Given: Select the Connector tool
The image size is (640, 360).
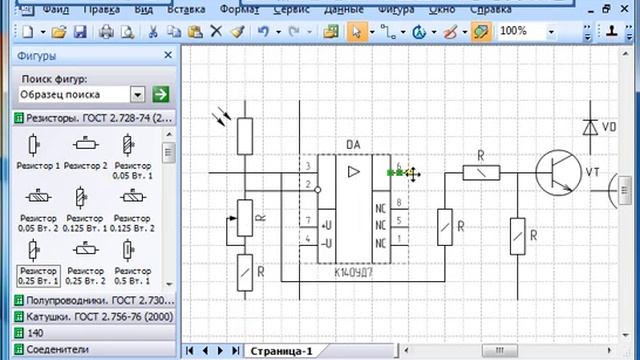Looking at the screenshot, I should [388, 31].
